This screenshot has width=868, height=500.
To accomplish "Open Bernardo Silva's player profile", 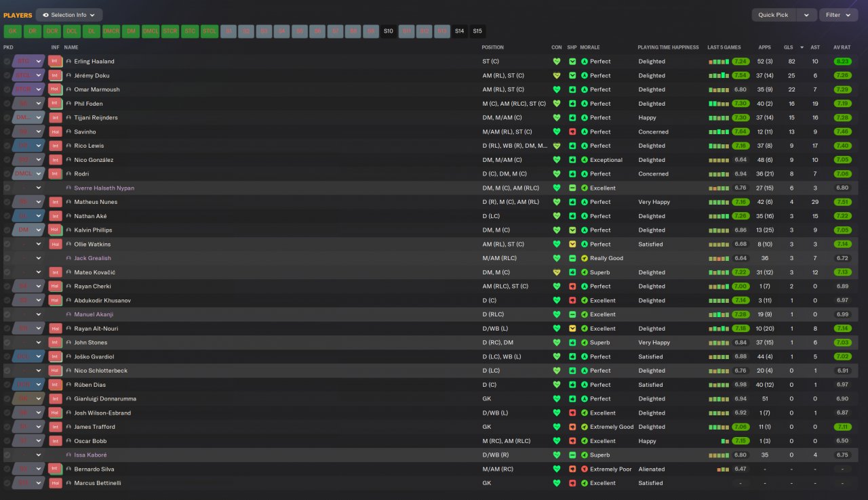I will point(94,469).
